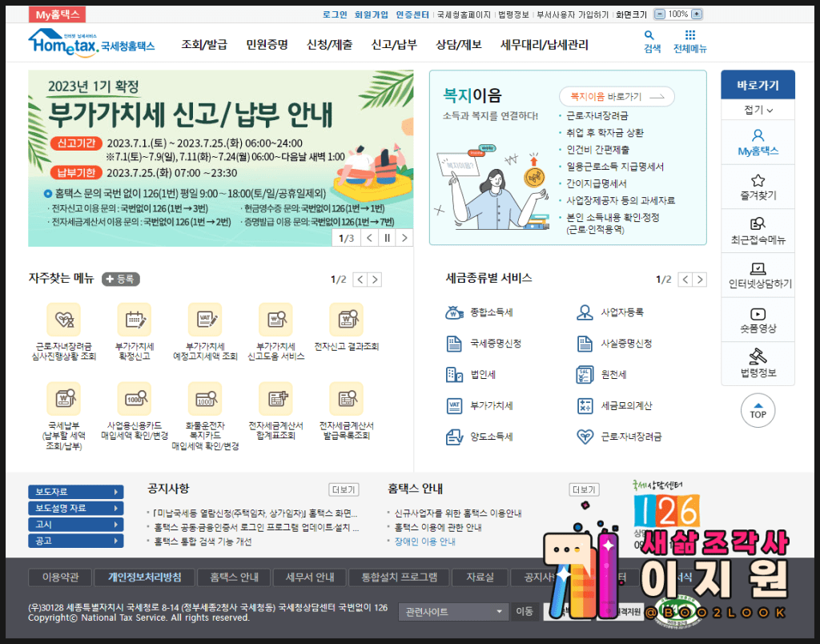
Task: Open 국세납부 icon in frequent menu
Action: point(63,398)
